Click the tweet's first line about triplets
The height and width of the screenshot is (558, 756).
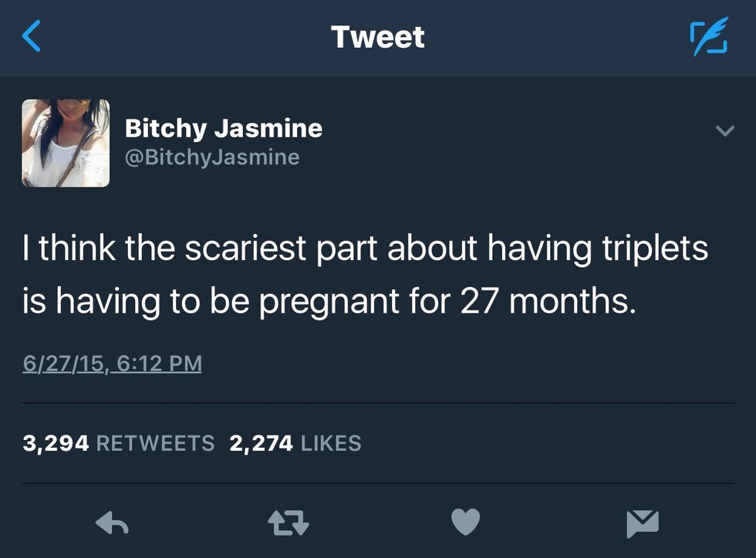[x=365, y=250]
